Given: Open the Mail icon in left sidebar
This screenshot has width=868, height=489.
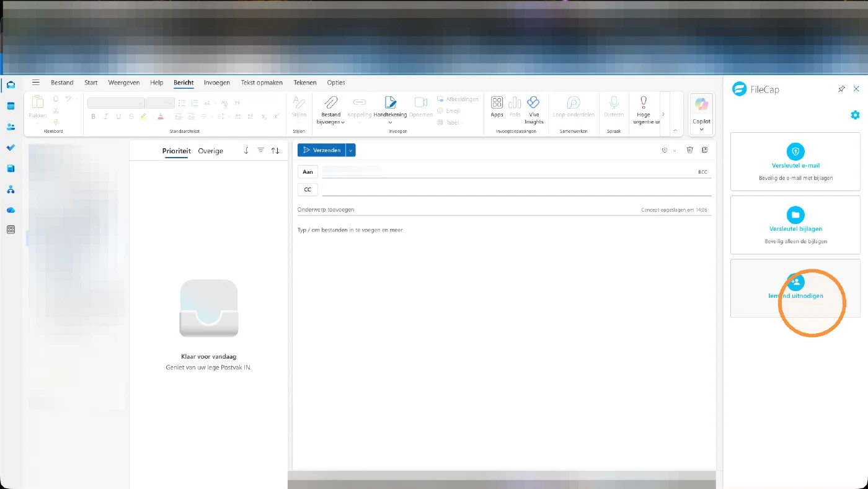Looking at the screenshot, I should click(11, 85).
